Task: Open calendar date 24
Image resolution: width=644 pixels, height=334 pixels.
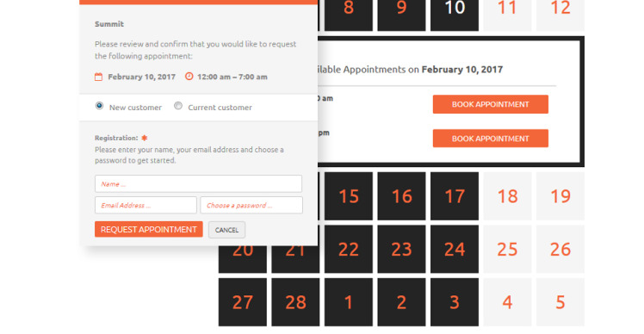Action: click(x=455, y=249)
